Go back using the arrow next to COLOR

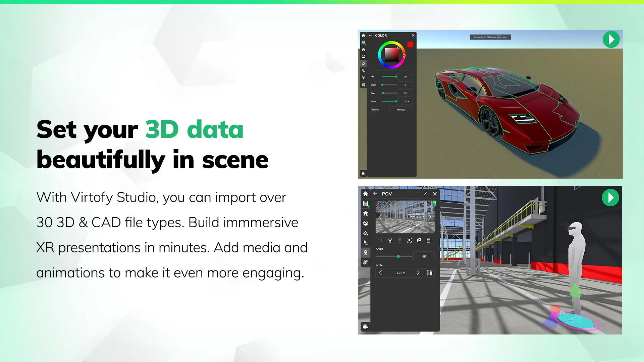pyautogui.click(x=370, y=36)
